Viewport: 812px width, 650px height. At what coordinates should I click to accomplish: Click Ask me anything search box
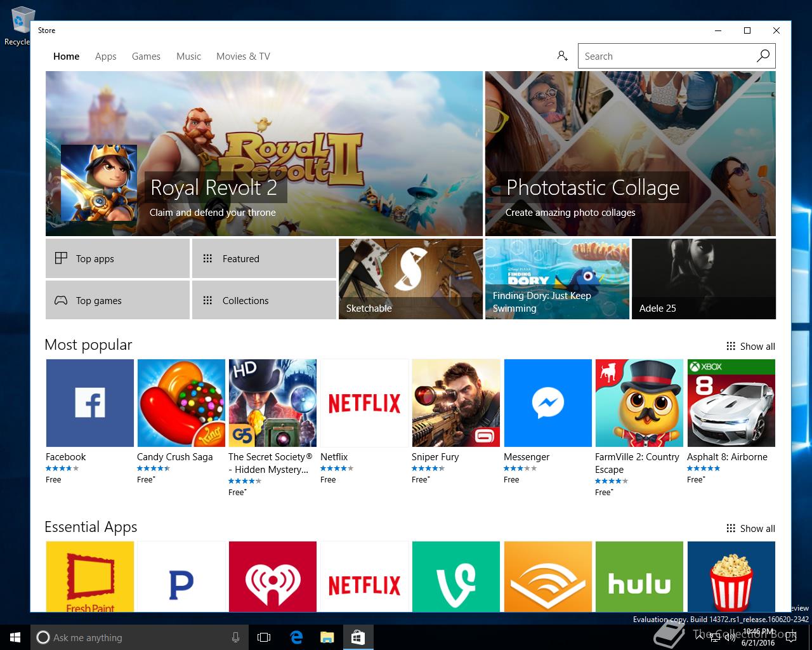[x=138, y=637]
